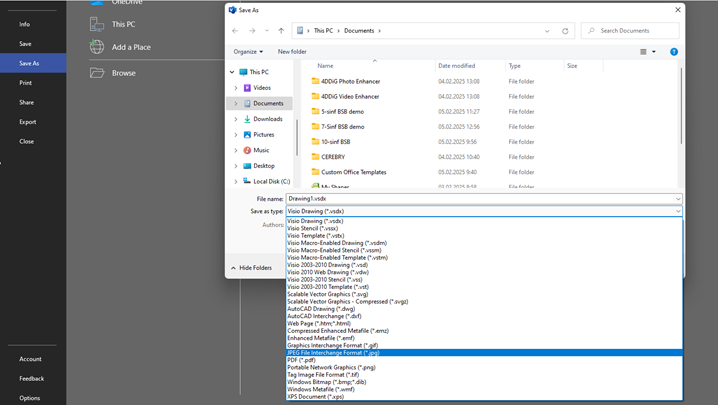Go up one folder level with Up arrow
The height and width of the screenshot is (405, 718).
pyautogui.click(x=281, y=31)
